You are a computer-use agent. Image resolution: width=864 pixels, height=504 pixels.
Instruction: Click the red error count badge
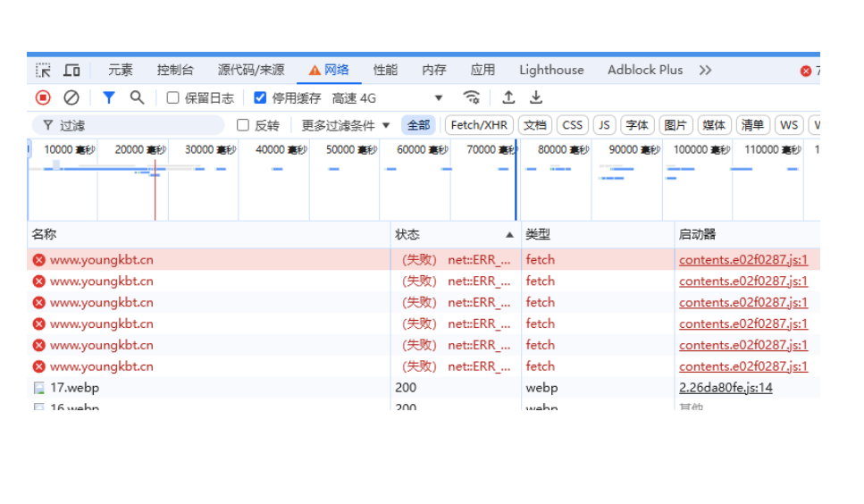(806, 71)
